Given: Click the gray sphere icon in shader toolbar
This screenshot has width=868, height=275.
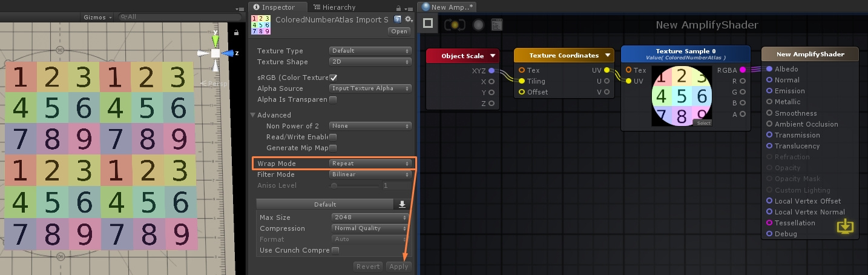Looking at the screenshot, I should [x=478, y=24].
